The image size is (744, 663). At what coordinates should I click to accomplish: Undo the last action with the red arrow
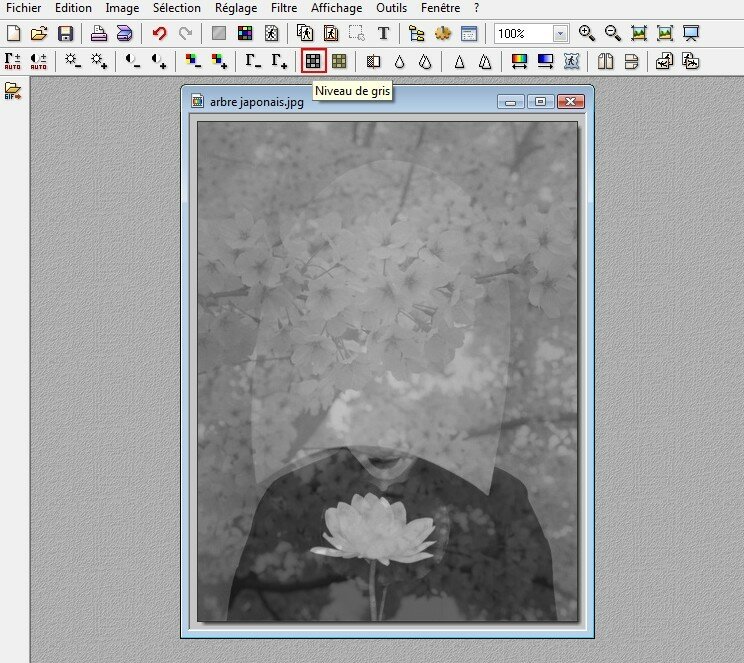pyautogui.click(x=159, y=34)
